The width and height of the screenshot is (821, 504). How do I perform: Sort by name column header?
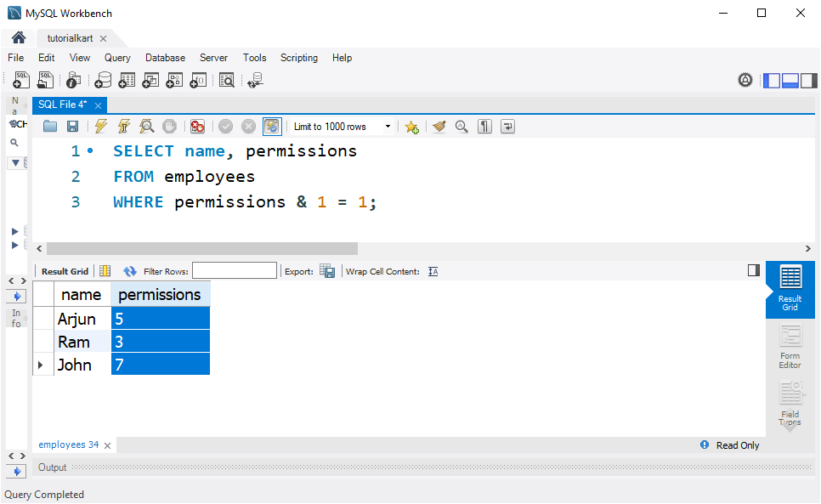coord(81,295)
